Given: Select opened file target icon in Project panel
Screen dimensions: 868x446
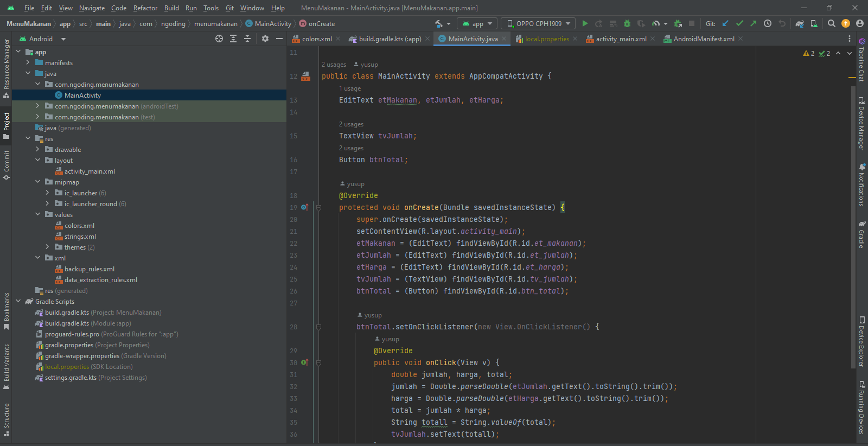Looking at the screenshot, I should pos(219,39).
